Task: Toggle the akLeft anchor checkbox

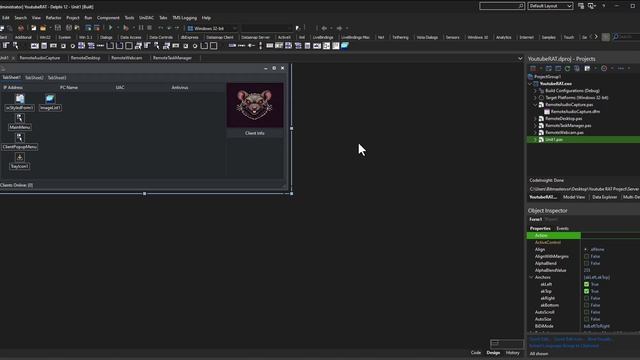Action: (587, 284)
